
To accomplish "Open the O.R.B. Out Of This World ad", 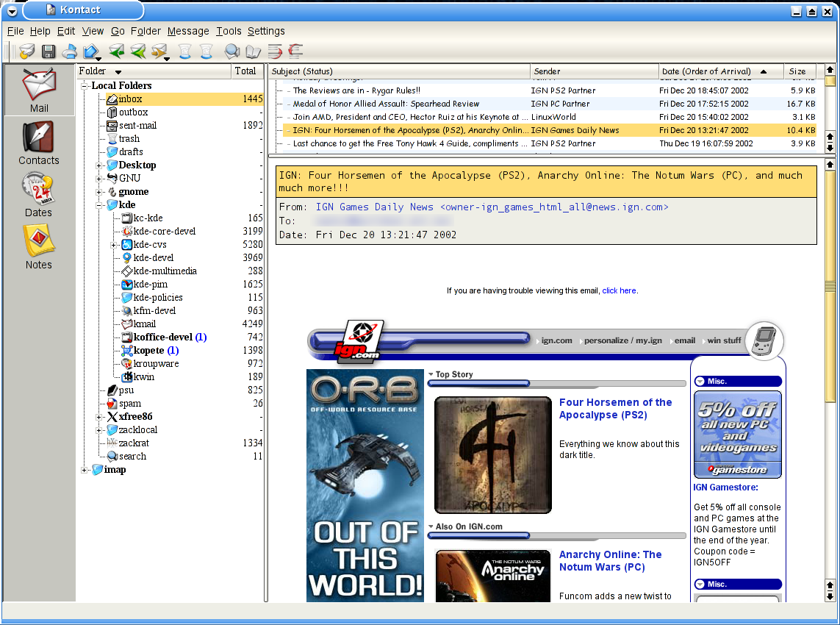I will pos(365,485).
